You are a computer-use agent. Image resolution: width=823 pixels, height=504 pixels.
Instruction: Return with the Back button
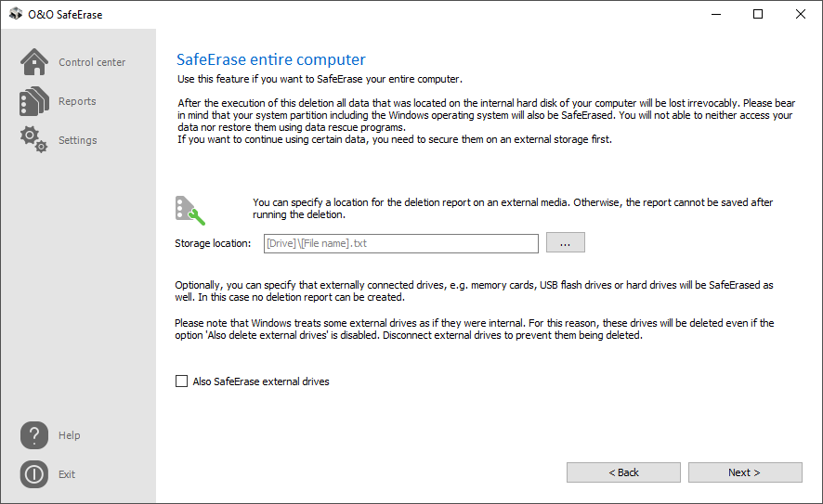click(x=623, y=472)
